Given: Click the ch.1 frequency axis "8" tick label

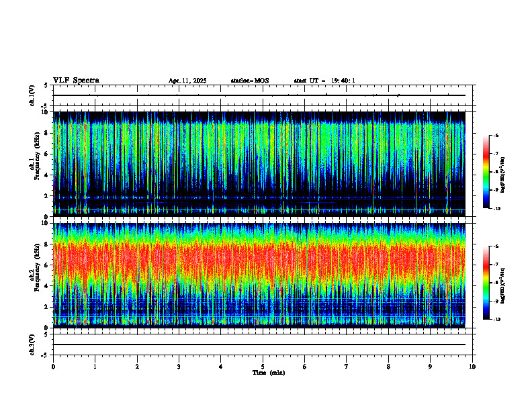Looking at the screenshot, I should [47, 133].
